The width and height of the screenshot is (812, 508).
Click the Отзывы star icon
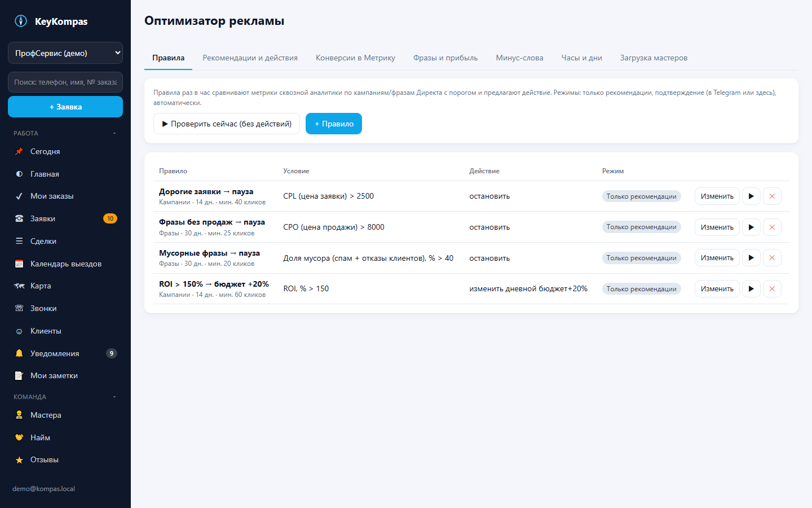coord(19,459)
